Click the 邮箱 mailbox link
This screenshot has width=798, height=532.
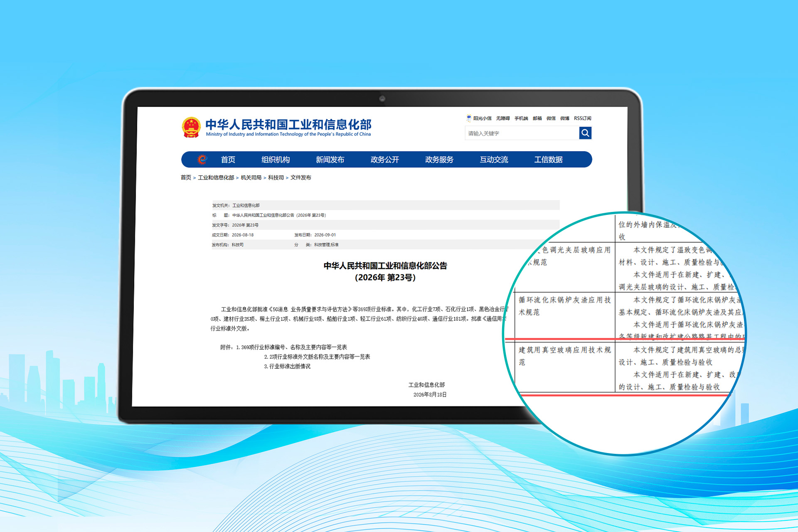coord(537,118)
